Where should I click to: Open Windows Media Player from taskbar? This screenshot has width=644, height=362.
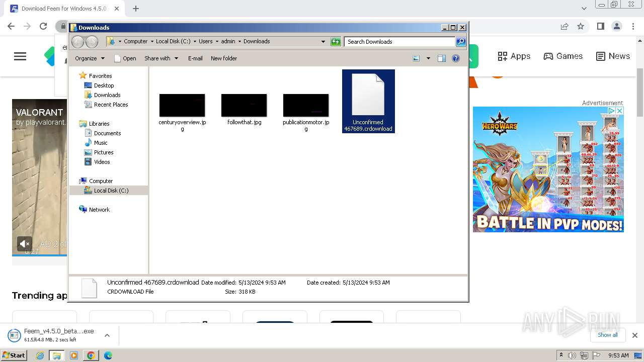[74, 355]
